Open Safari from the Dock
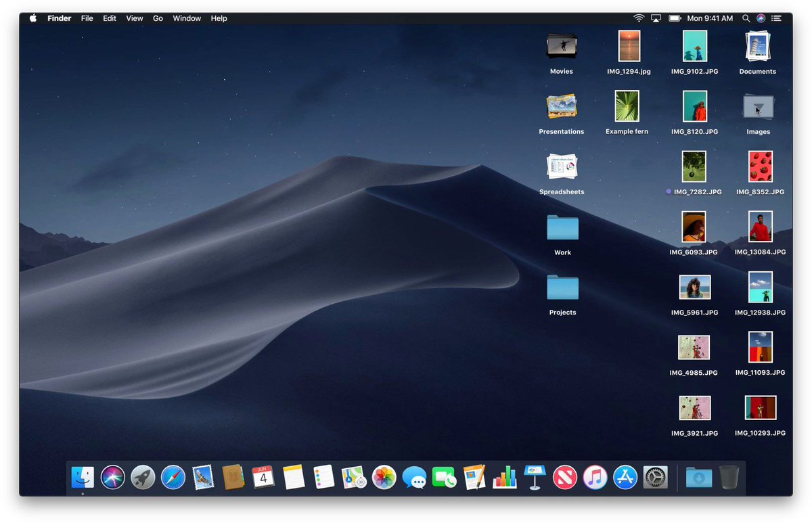The height and width of the screenshot is (523, 812). pos(173,478)
